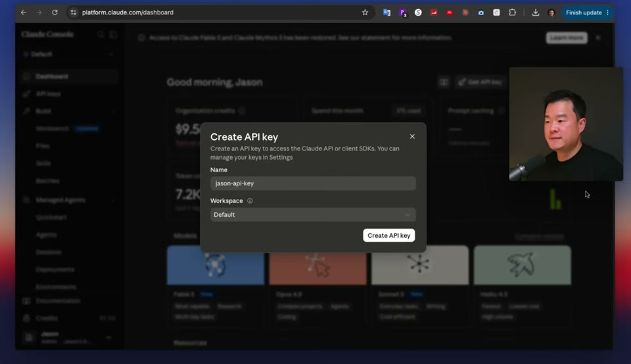Open the white circular S extension
The image size is (631, 364).
click(418, 12)
